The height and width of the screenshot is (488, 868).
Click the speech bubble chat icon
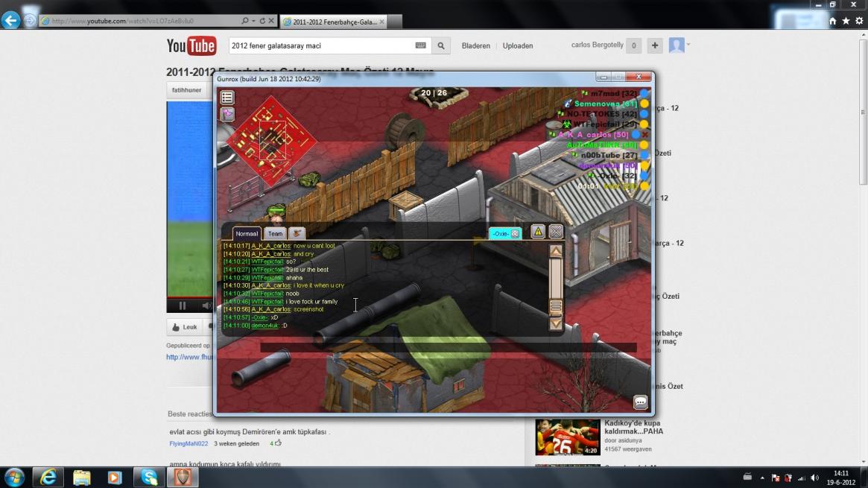[640, 402]
